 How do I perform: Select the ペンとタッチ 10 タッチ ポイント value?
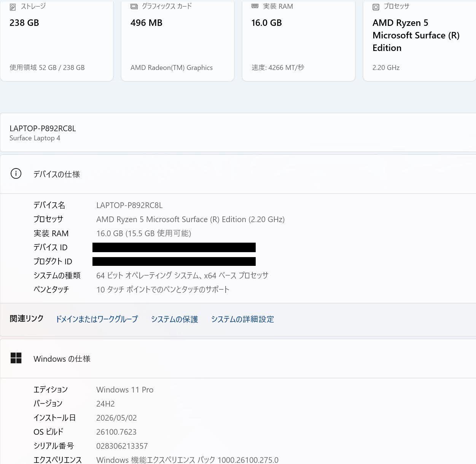(x=163, y=289)
